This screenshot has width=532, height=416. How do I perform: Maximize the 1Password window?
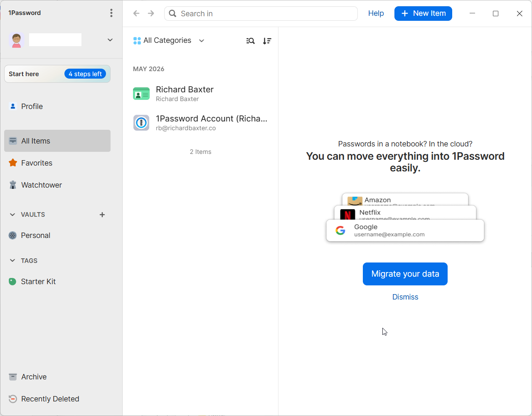495,13
